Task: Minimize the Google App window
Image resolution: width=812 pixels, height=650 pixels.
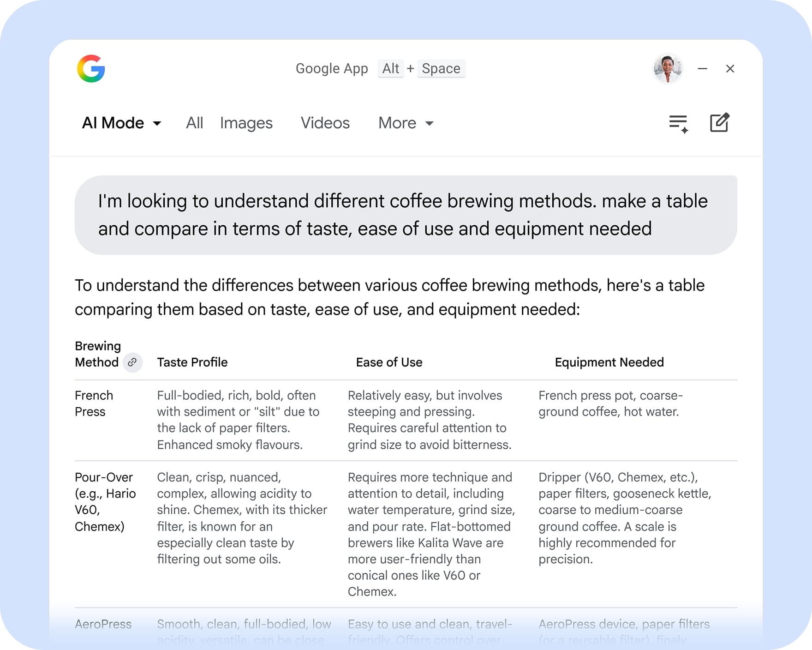Action: pyautogui.click(x=703, y=68)
